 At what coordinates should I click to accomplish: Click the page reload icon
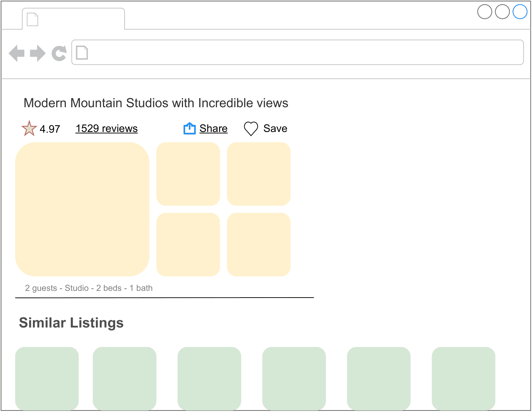pos(59,53)
